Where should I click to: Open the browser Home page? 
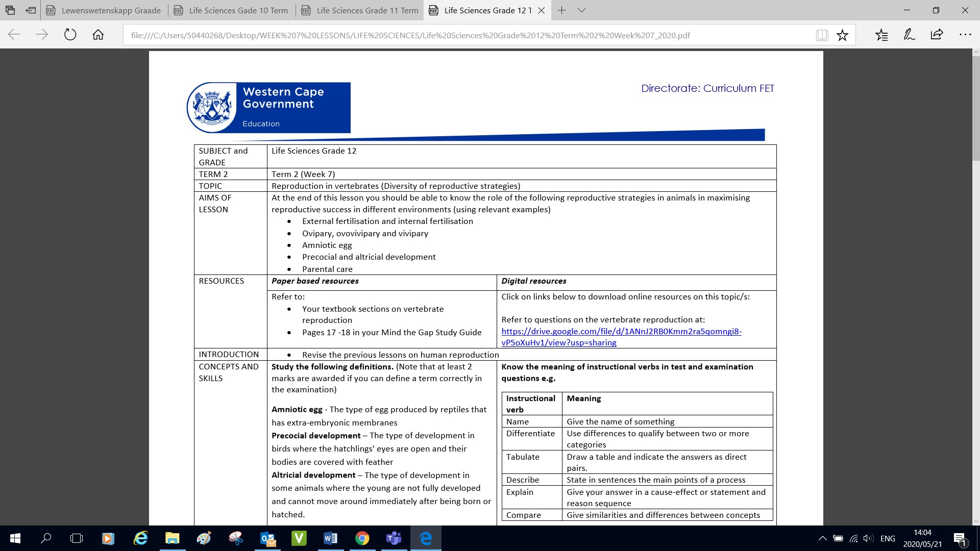click(x=98, y=35)
